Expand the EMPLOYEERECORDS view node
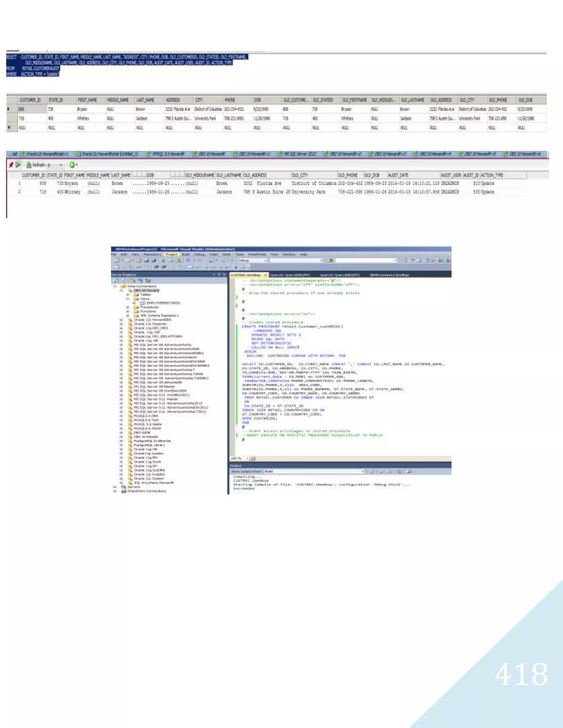563x728 pixels. [134, 303]
